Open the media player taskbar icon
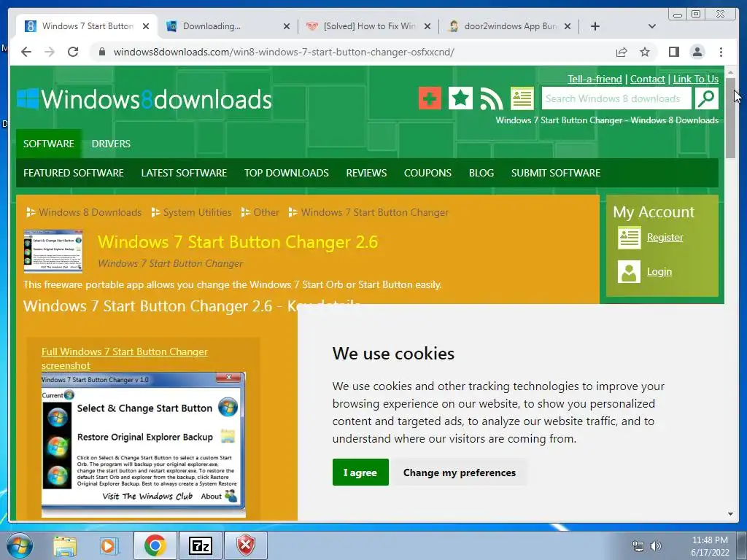Screen dimensions: 747x560 click(108, 545)
